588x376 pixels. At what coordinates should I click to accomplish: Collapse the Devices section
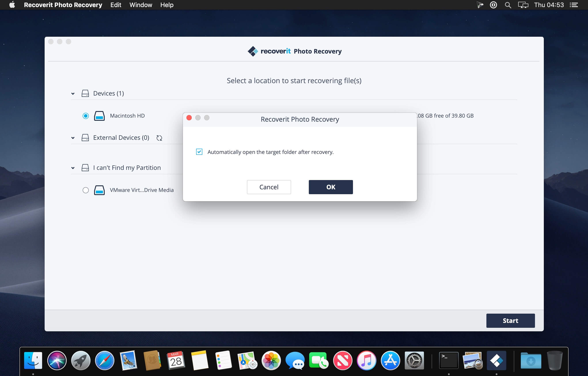point(72,93)
